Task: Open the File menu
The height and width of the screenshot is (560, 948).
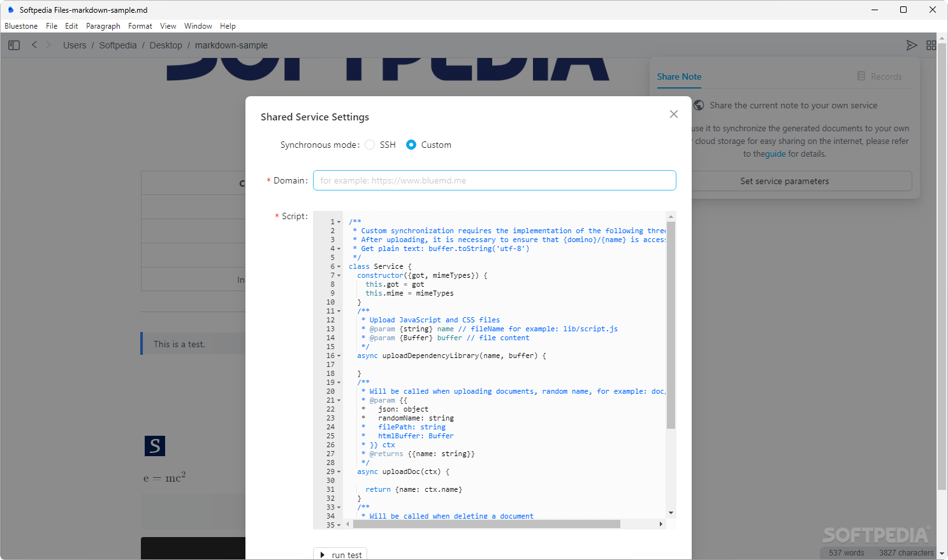Action: click(52, 26)
